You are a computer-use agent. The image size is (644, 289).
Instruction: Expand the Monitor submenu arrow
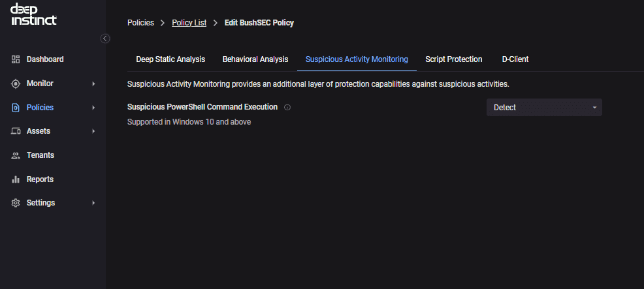pos(93,84)
